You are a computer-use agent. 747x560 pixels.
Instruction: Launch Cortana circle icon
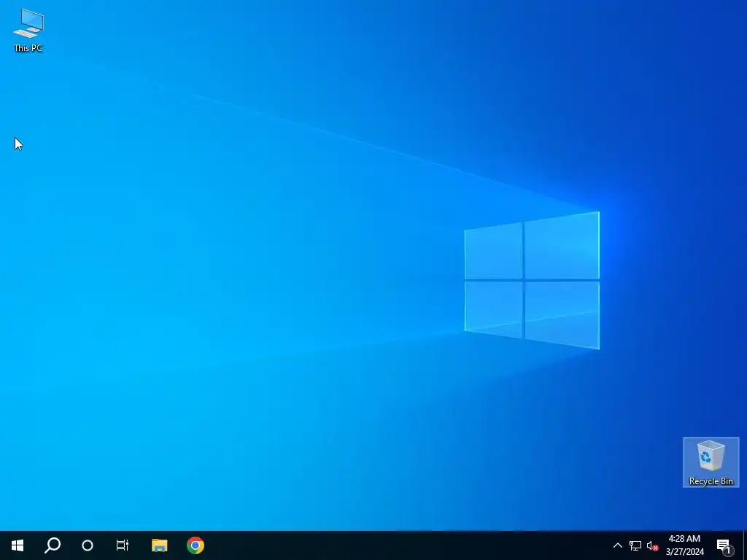88,545
